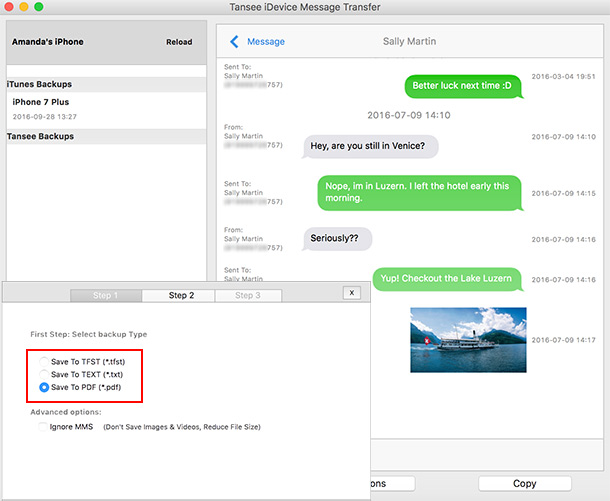Enable the Ignore MMS checkbox
Viewport: 610px width, 501px height.
pyautogui.click(x=43, y=427)
